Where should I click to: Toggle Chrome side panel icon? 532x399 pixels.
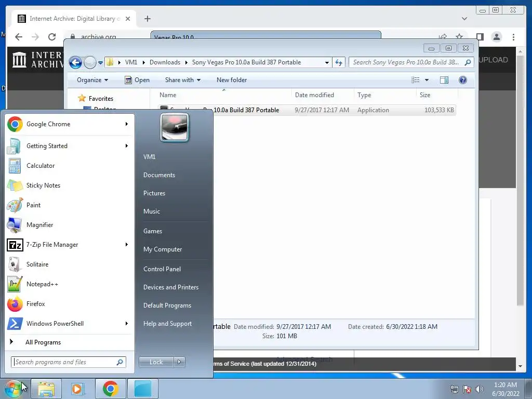pos(480,37)
